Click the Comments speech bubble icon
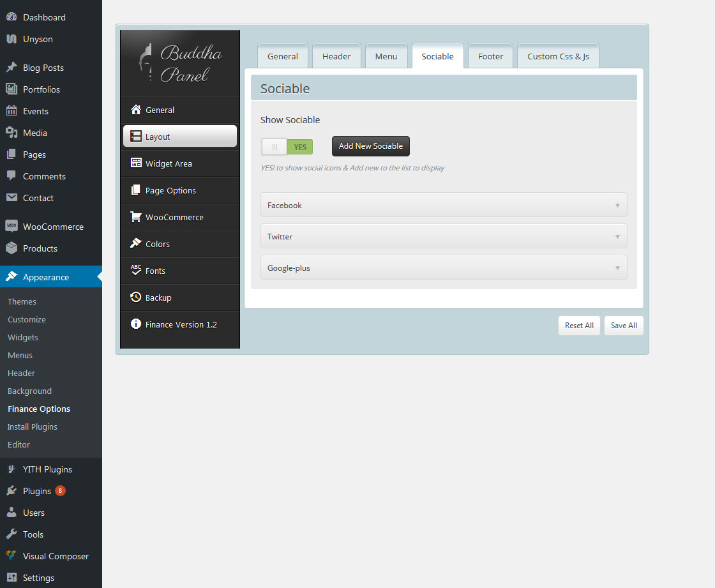Viewport: 715px width, 588px height. (11, 176)
